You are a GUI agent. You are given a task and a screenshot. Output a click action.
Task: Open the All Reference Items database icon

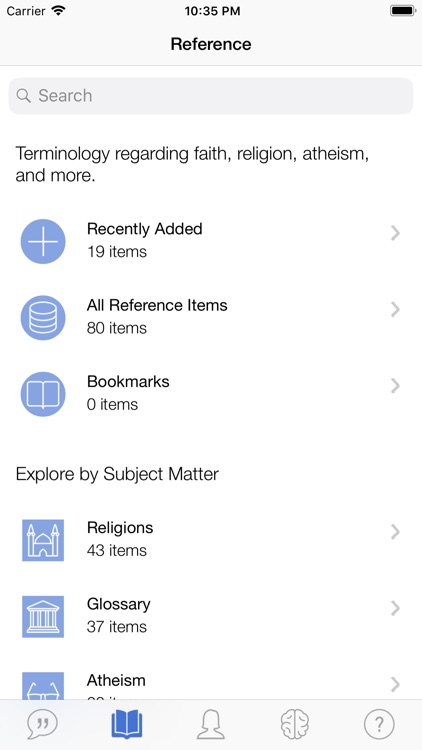click(x=43, y=318)
